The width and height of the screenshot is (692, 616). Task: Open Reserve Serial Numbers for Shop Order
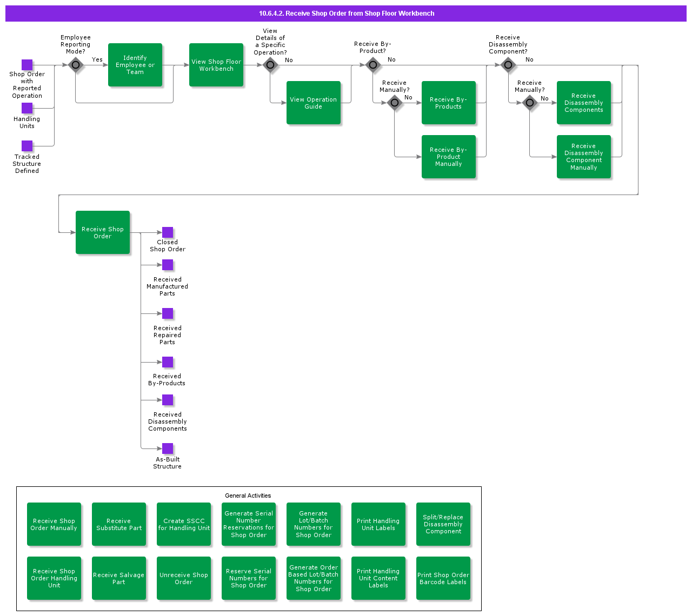249,578
